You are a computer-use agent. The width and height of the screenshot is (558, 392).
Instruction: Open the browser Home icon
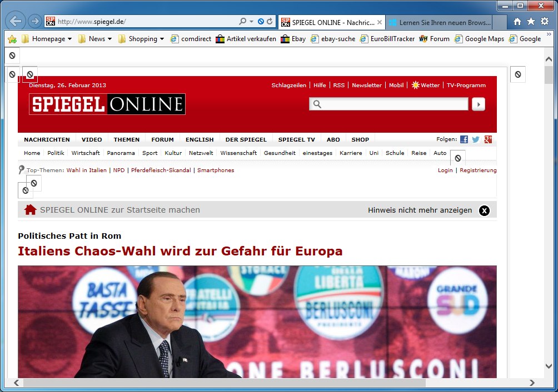pyautogui.click(x=517, y=22)
